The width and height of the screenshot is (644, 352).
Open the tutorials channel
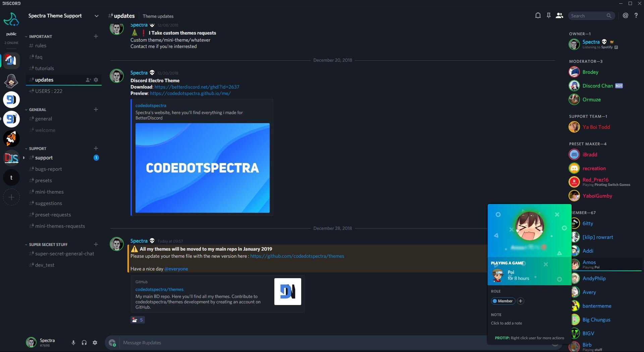tap(64, 68)
